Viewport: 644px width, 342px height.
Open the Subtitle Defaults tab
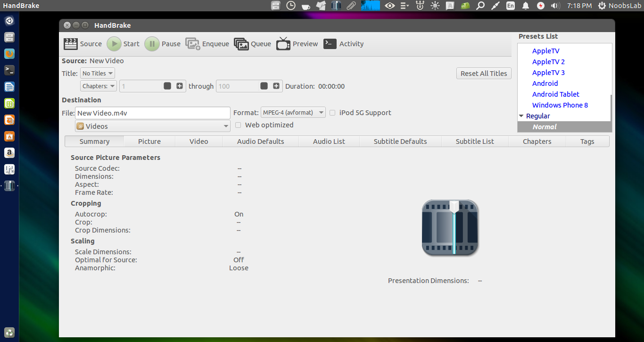pos(400,141)
